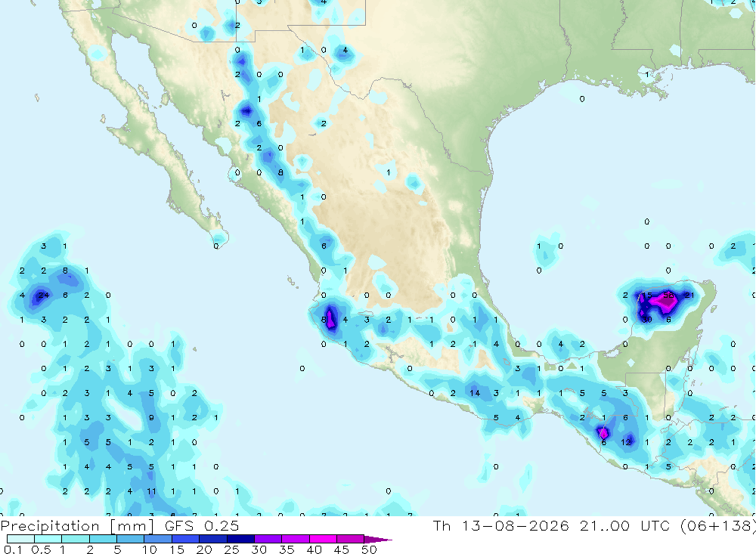Click the forecast date 'Th 13-08-2026'
The height and width of the screenshot is (554, 756).
click(501, 525)
